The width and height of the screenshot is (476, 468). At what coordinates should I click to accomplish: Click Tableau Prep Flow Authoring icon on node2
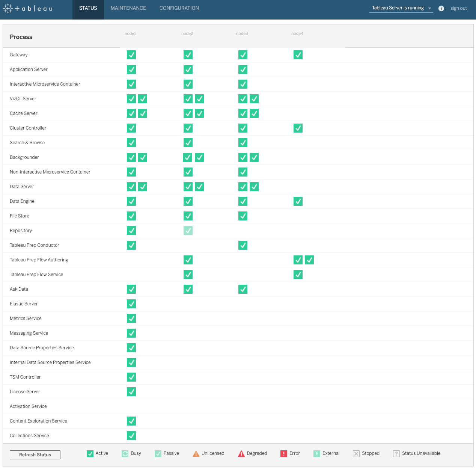(188, 260)
